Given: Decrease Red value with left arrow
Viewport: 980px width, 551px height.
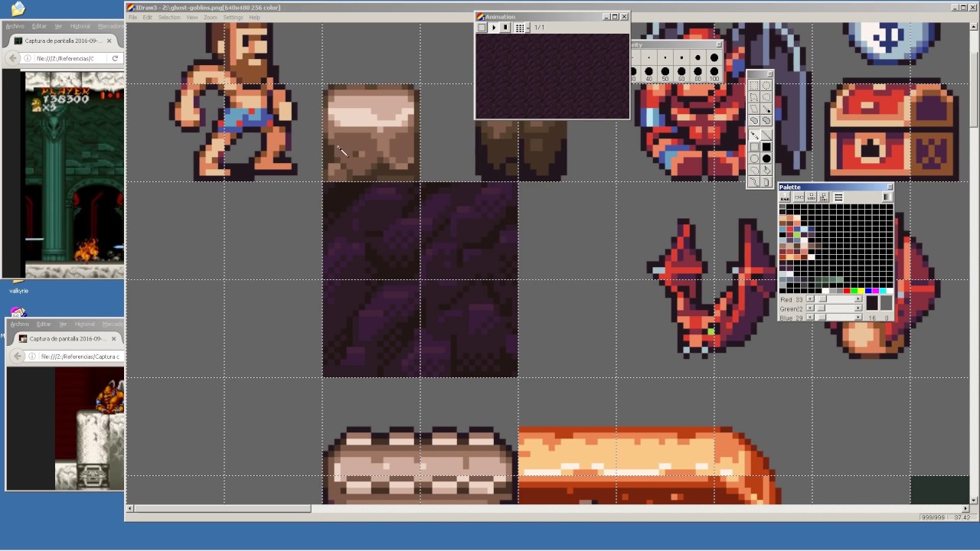Looking at the screenshot, I should [810, 298].
